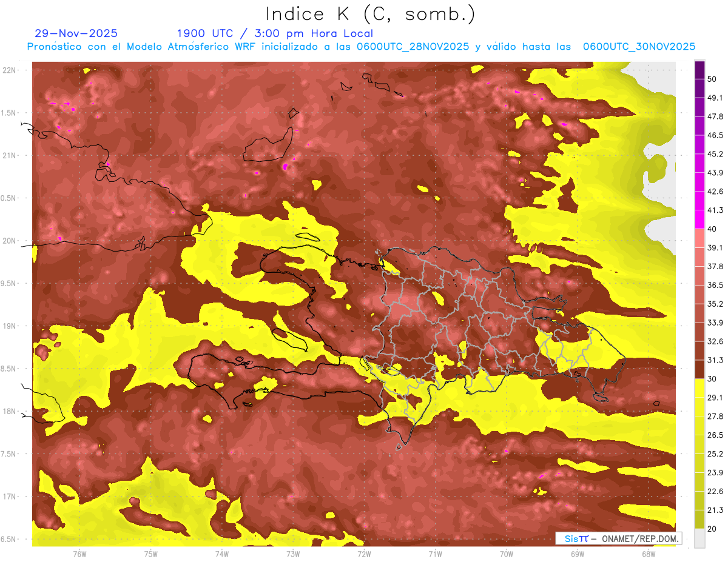Click the time '1900 UTC / 3:00 pm Hora Local'
The image size is (728, 562).
coord(275,33)
